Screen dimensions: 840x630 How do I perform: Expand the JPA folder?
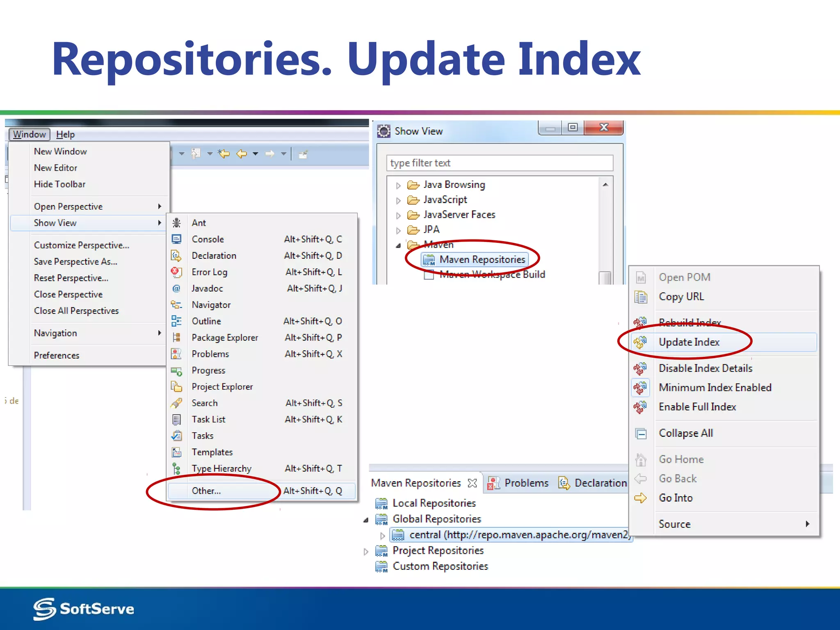[x=398, y=231]
